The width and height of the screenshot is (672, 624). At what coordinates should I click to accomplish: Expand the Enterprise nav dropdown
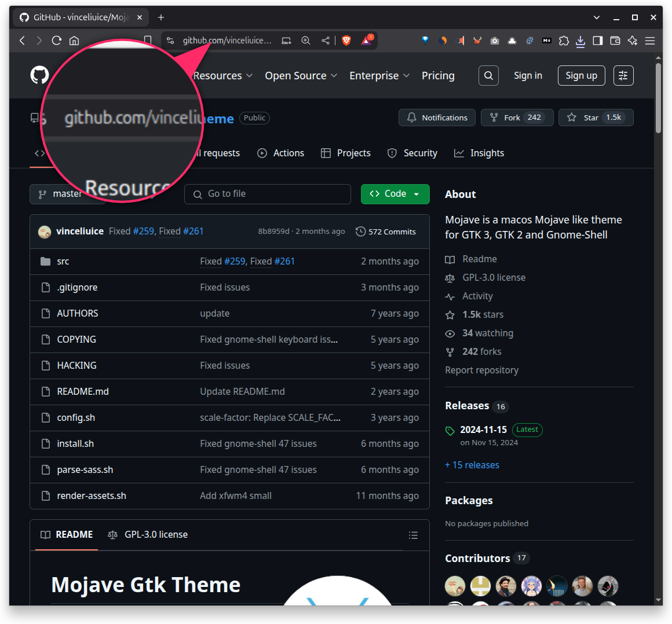coord(379,76)
